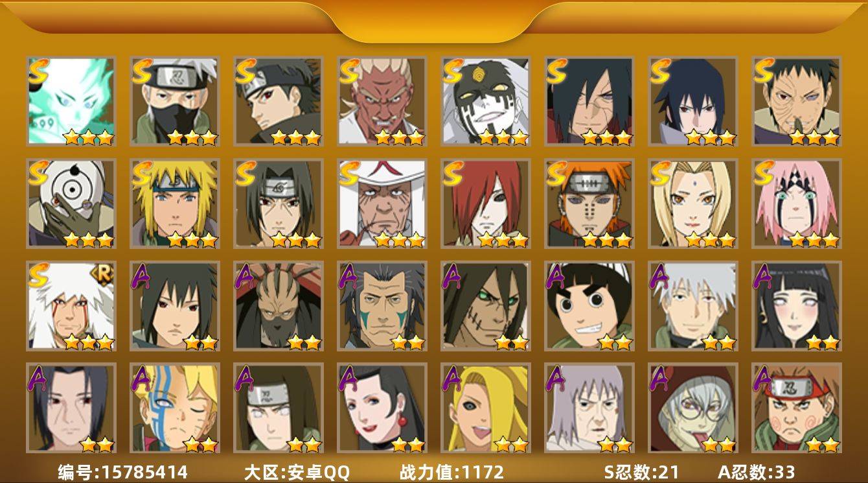Select the ringed white mask ninja card

(x=71, y=204)
